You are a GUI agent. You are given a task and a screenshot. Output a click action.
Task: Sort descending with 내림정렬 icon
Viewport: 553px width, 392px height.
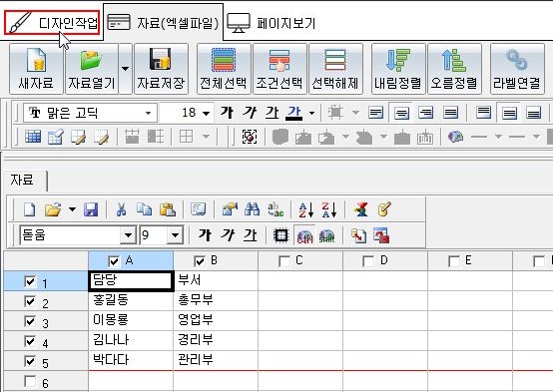click(398, 69)
